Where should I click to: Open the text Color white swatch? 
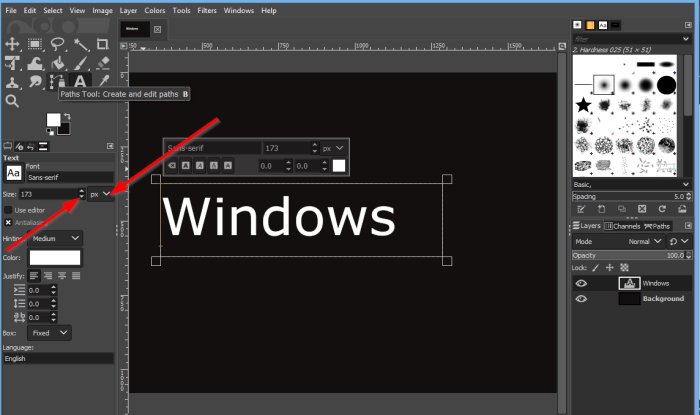coord(55,257)
